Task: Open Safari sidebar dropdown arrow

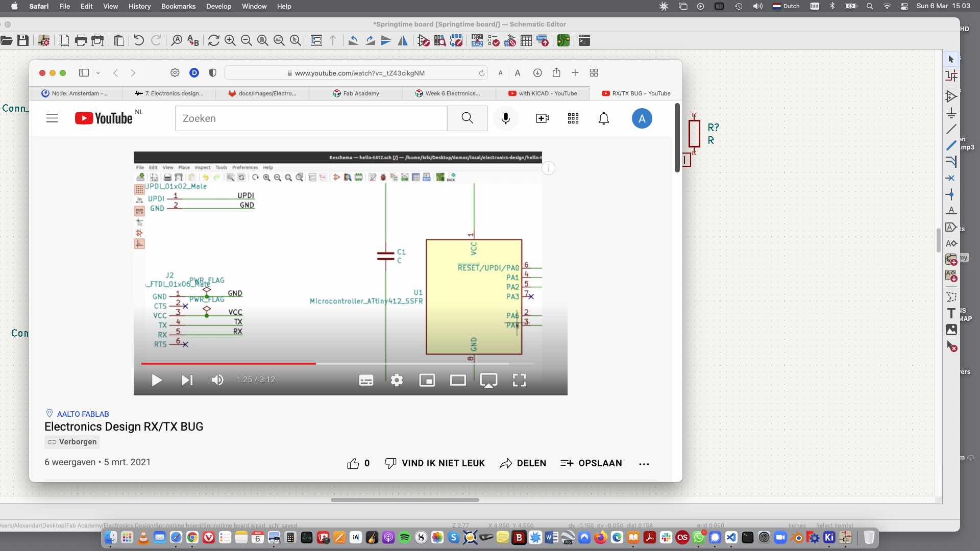Action: point(98,73)
